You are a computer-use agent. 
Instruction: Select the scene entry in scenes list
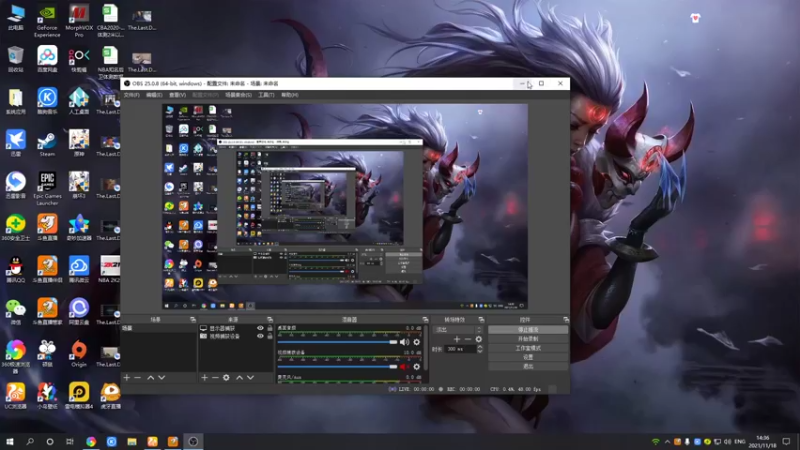pyautogui.click(x=159, y=328)
